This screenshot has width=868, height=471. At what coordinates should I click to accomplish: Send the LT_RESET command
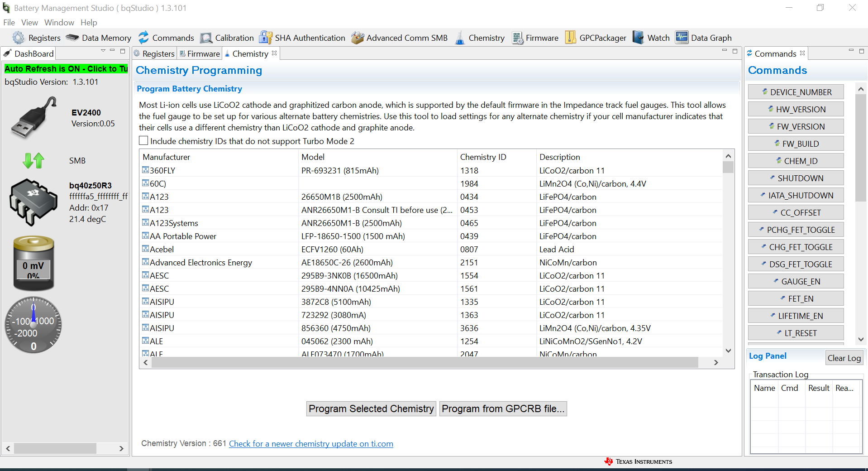point(796,333)
